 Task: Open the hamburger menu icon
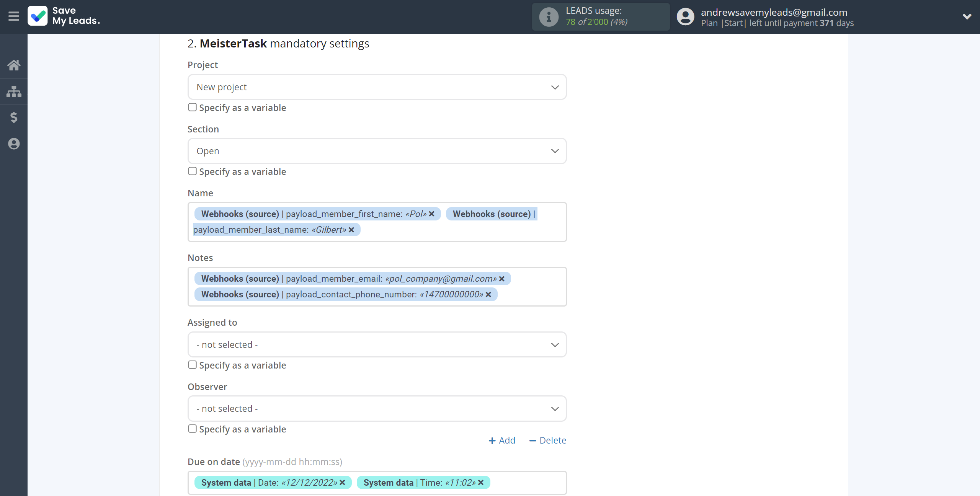click(x=14, y=16)
